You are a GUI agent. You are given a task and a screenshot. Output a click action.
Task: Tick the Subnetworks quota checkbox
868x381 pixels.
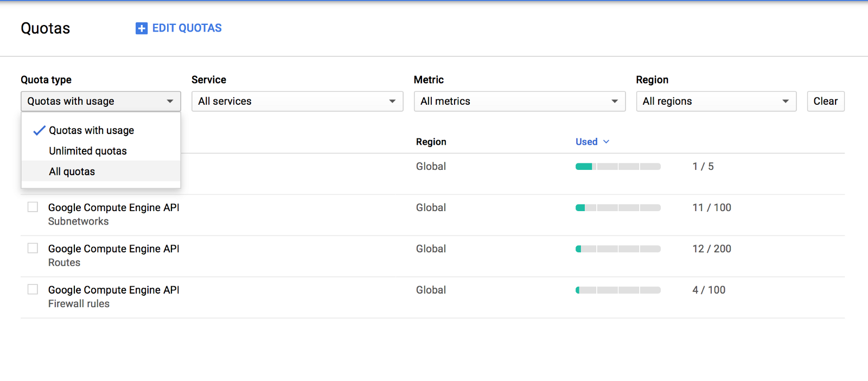pyautogui.click(x=33, y=207)
